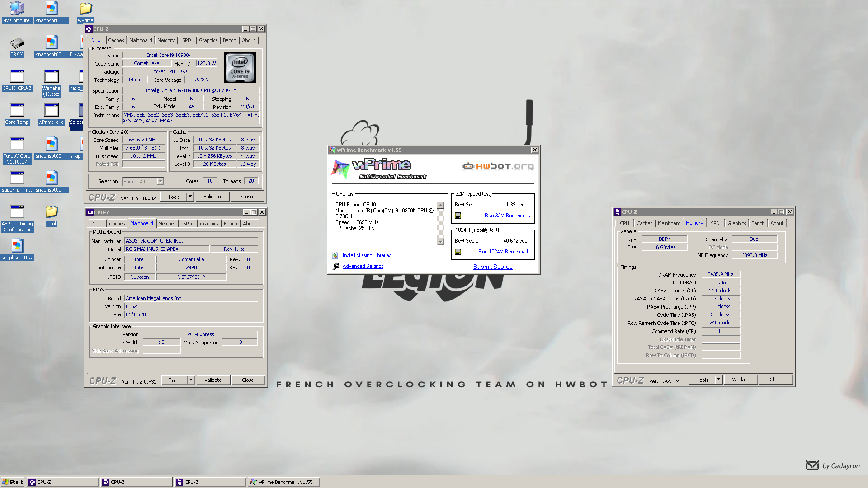Open the wPrime folder on desktop
Screen dimensions: 868x488
pos(85,12)
